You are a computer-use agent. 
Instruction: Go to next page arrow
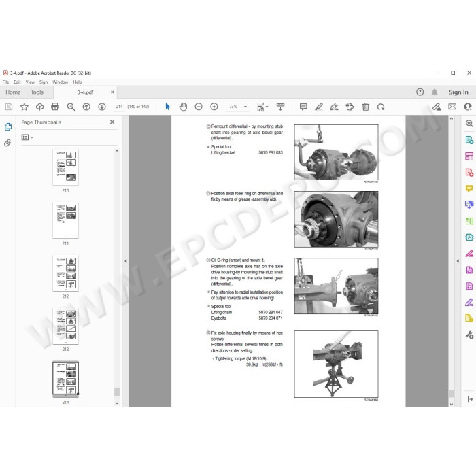(x=102, y=107)
